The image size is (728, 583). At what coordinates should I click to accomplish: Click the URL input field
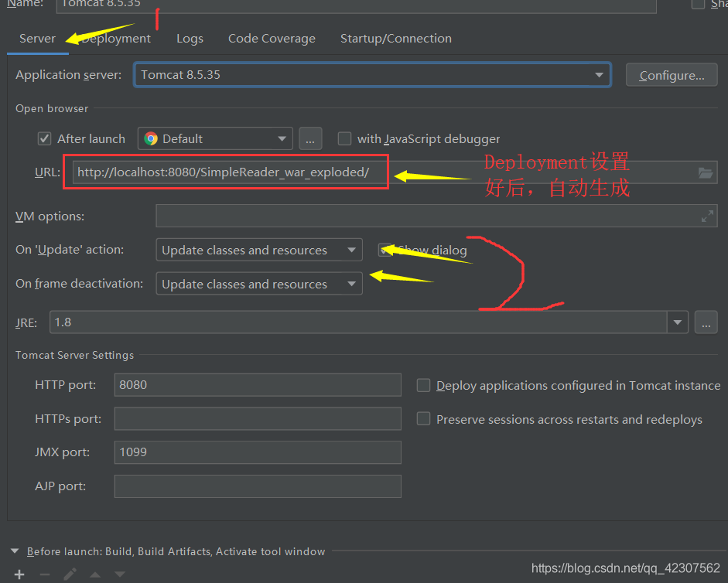point(395,172)
